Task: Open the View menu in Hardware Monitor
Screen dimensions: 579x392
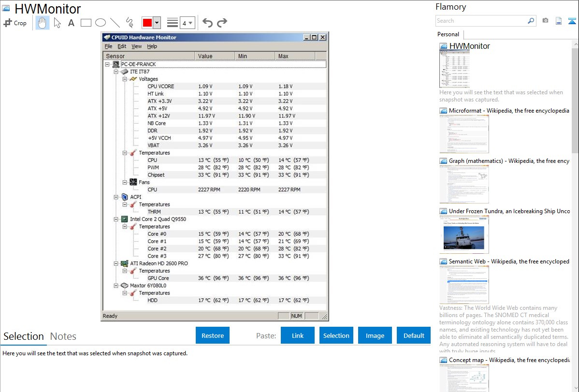Action: click(x=136, y=46)
